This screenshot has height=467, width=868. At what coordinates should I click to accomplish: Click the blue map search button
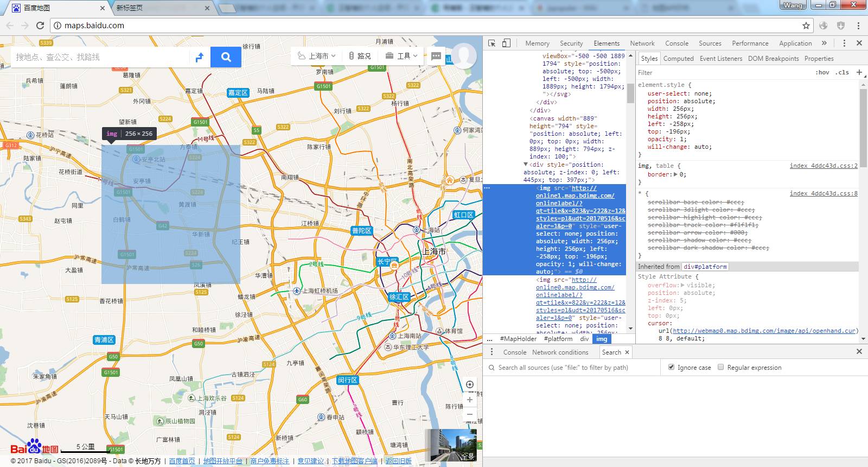point(226,56)
